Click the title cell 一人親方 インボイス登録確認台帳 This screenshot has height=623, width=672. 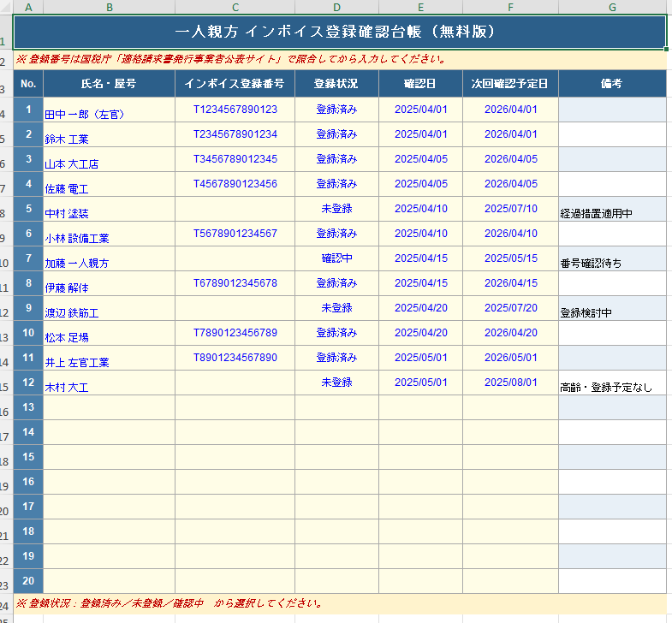pos(339,33)
